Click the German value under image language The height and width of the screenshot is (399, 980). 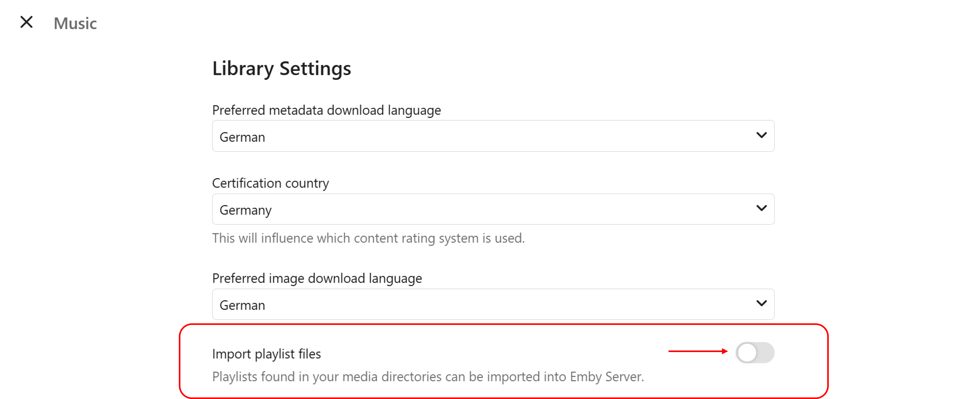(242, 306)
